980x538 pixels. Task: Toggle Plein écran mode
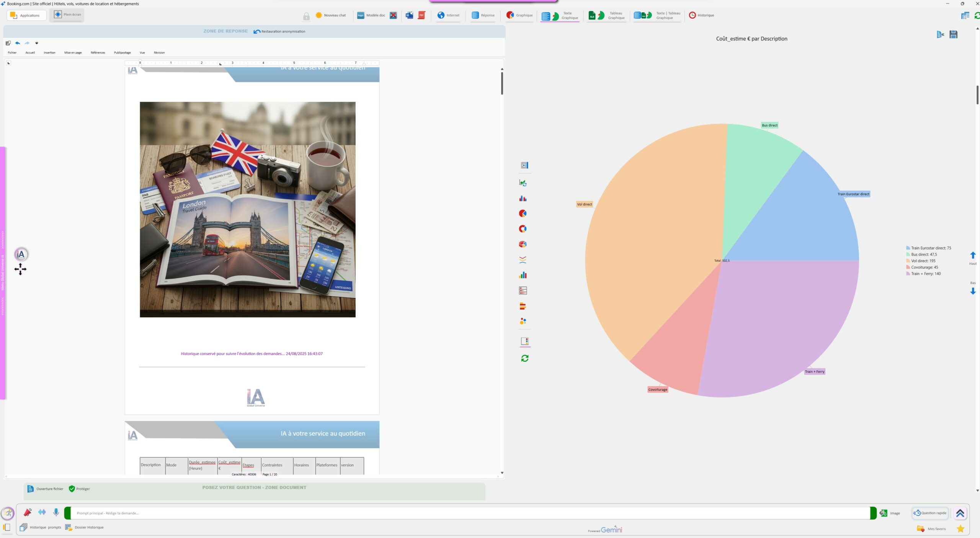[67, 15]
